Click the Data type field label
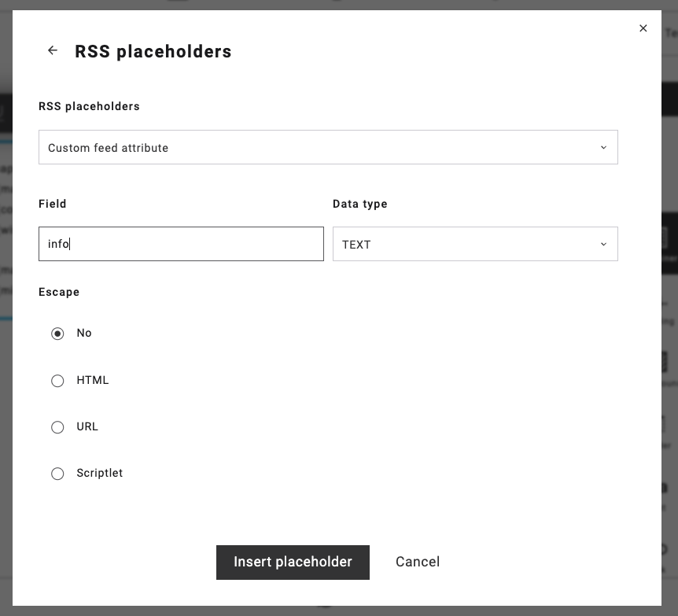The image size is (678, 616). (360, 204)
